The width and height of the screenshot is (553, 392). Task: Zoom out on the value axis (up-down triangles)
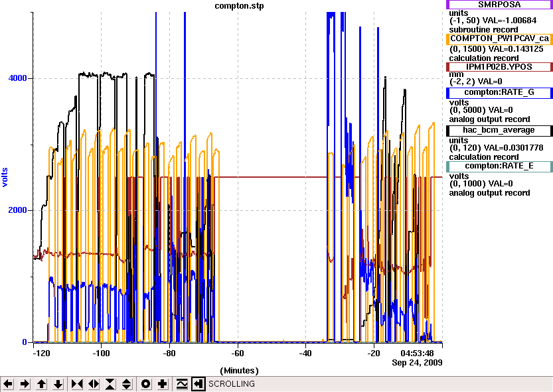127,384
